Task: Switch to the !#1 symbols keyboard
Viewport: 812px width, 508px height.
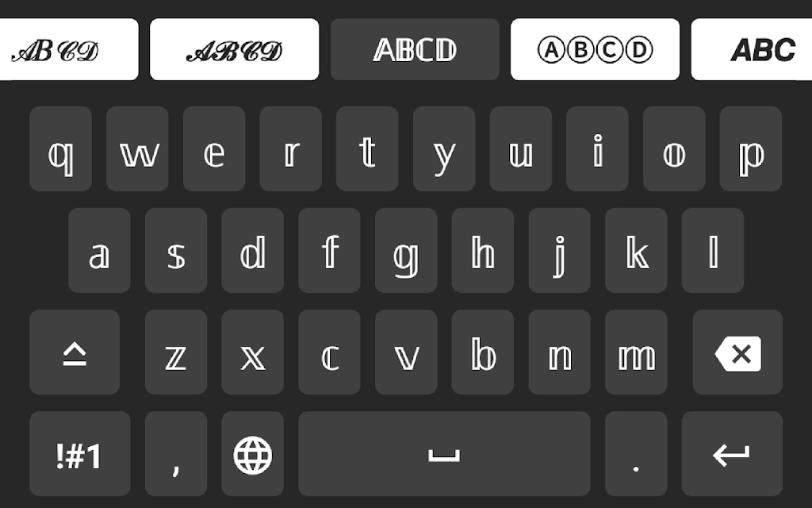Action: (x=80, y=453)
